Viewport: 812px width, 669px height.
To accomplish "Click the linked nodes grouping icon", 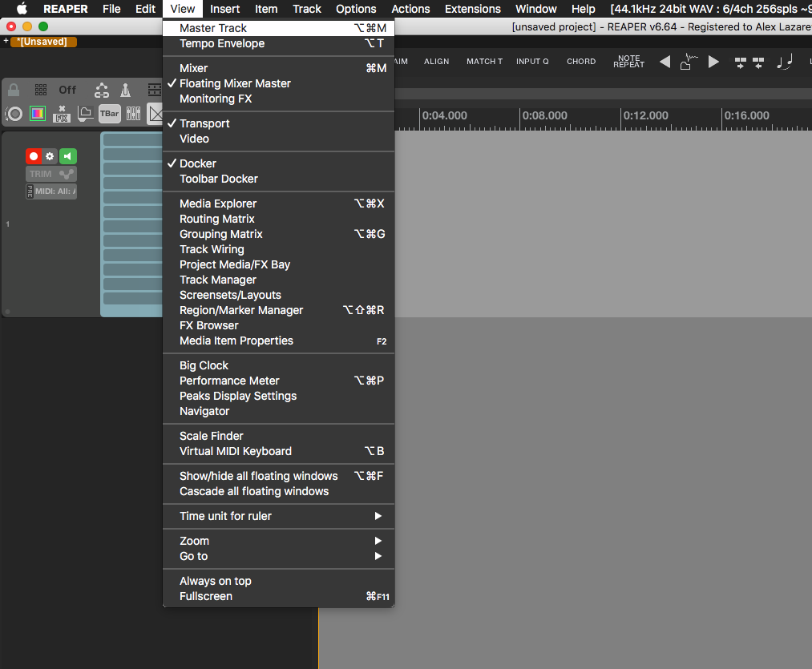I will [102, 90].
